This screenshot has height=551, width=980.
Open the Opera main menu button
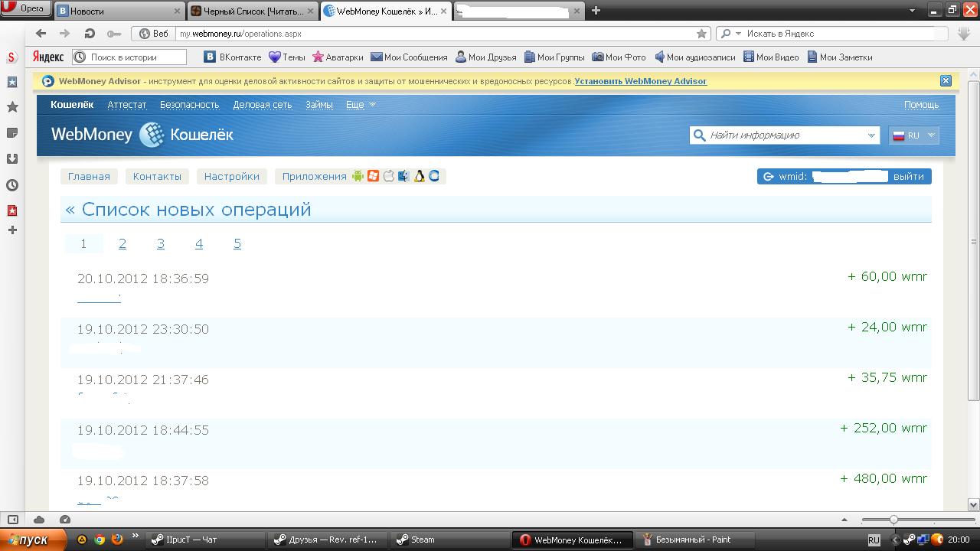(25, 9)
